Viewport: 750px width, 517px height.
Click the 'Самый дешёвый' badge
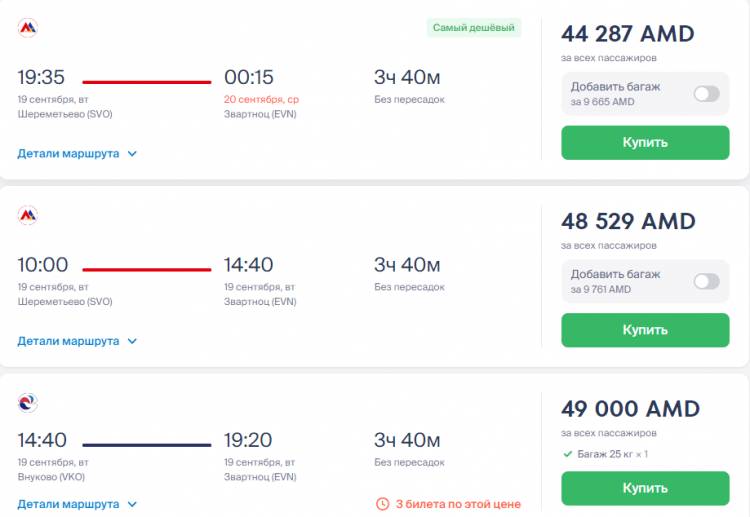pyautogui.click(x=474, y=28)
